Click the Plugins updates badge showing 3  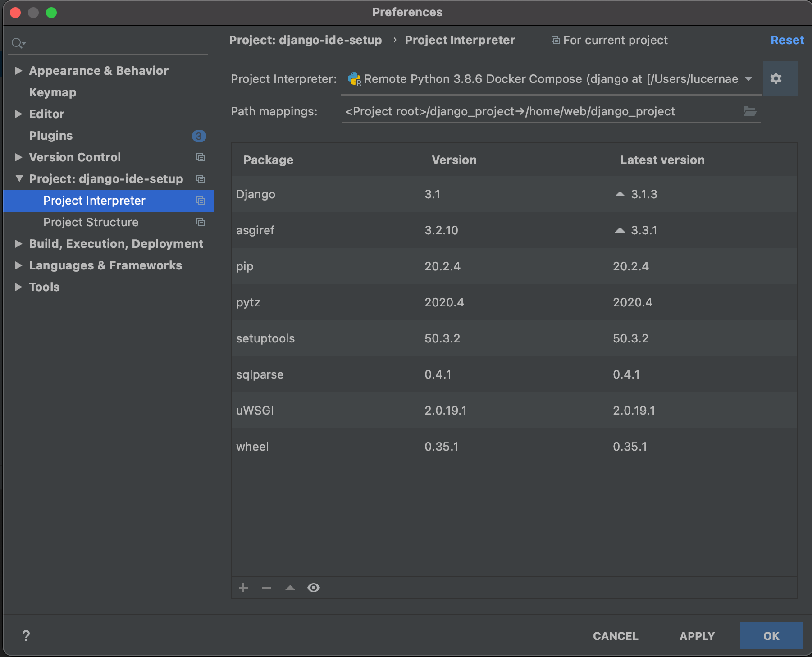[x=199, y=136]
